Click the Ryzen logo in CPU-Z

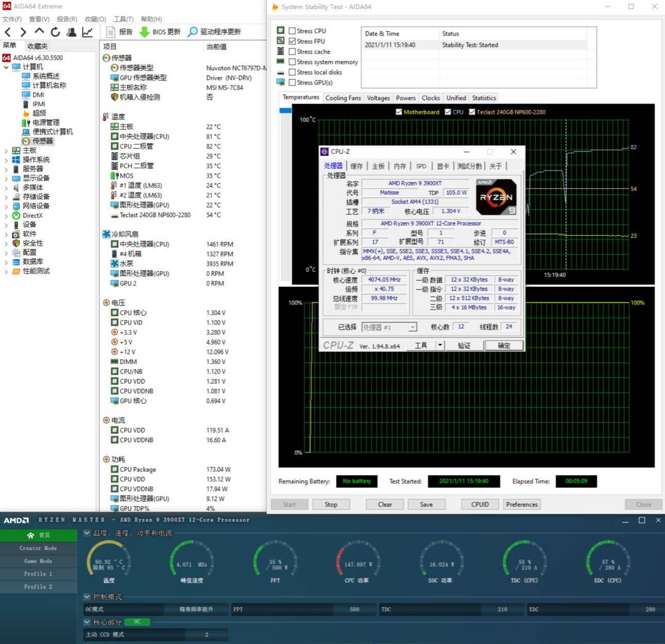tap(496, 197)
